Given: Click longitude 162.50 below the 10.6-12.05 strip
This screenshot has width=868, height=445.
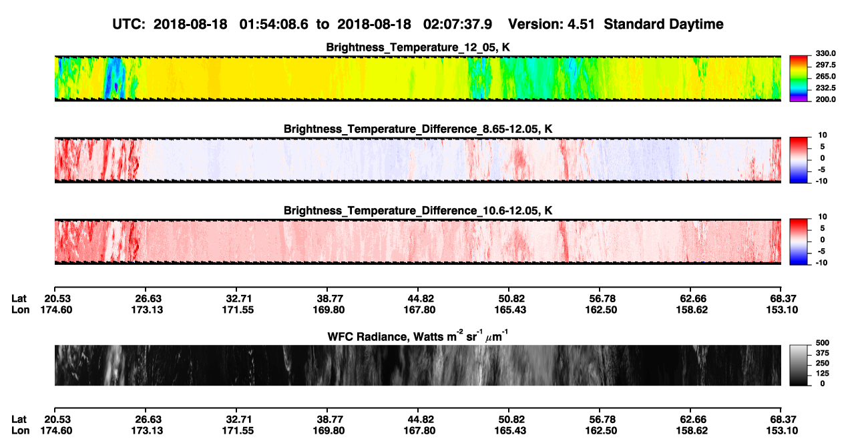Looking at the screenshot, I should point(600,310).
